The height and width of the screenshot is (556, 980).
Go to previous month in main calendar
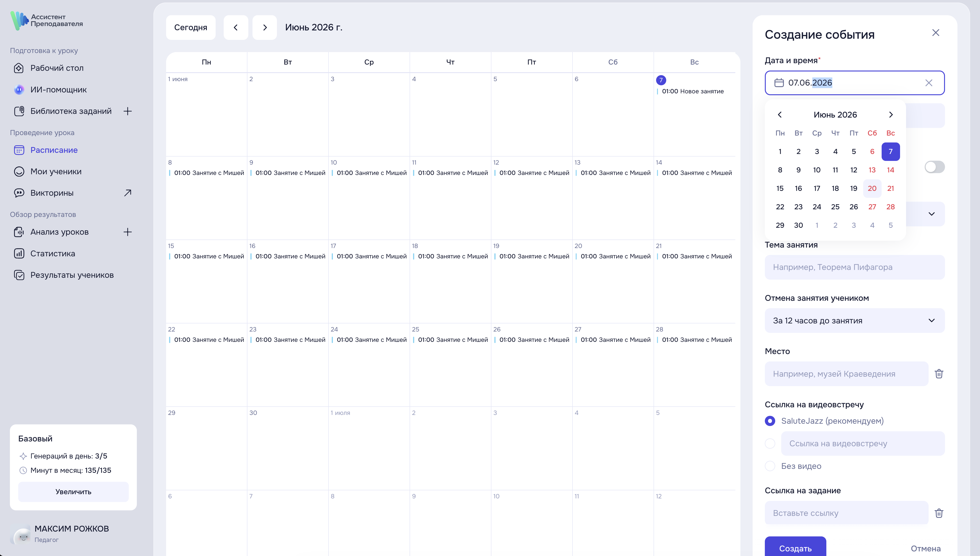236,27
